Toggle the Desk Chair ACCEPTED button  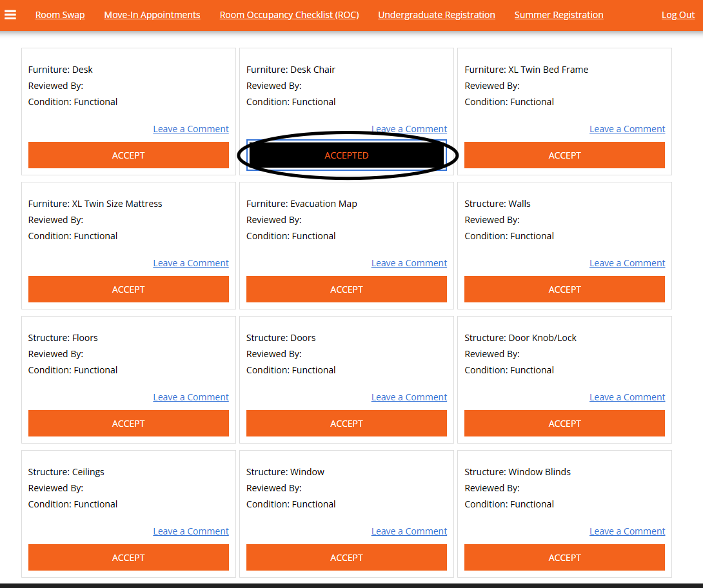click(x=346, y=155)
